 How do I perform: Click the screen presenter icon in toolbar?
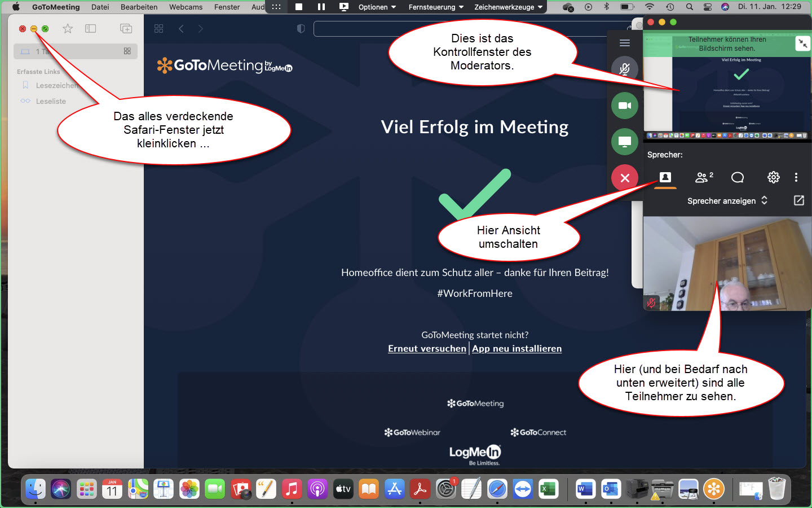point(344,7)
